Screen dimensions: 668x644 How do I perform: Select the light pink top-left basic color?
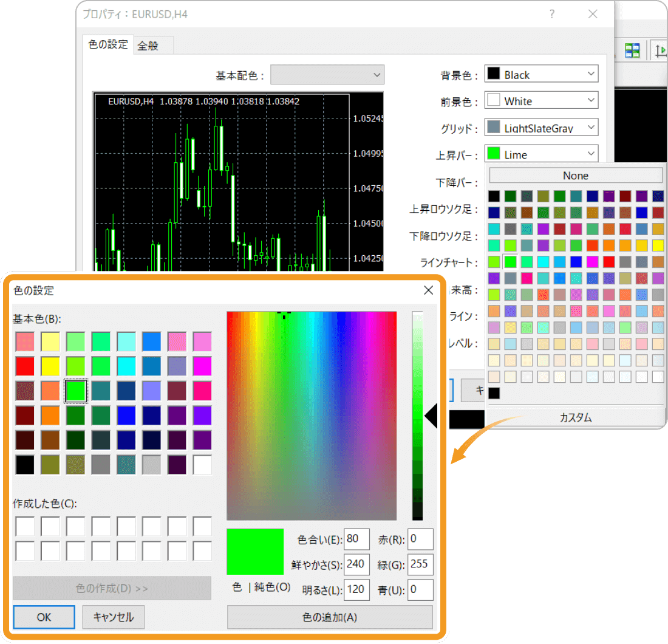coord(25,341)
